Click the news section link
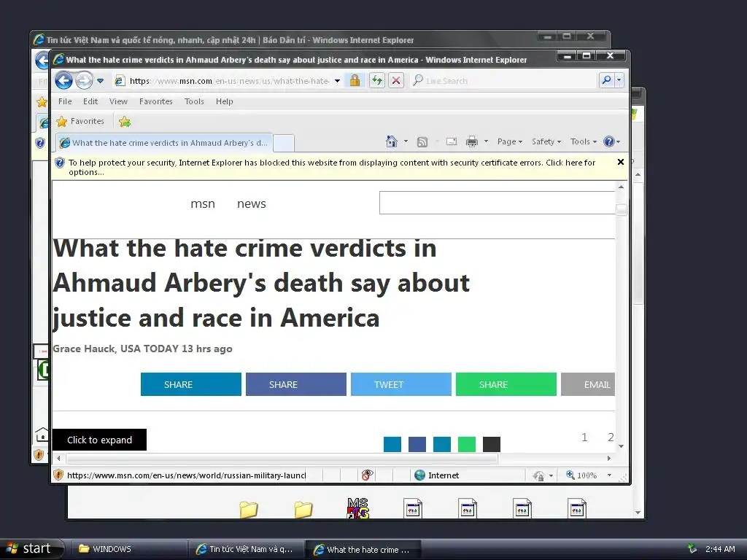The height and width of the screenshot is (560, 747). pyautogui.click(x=252, y=204)
